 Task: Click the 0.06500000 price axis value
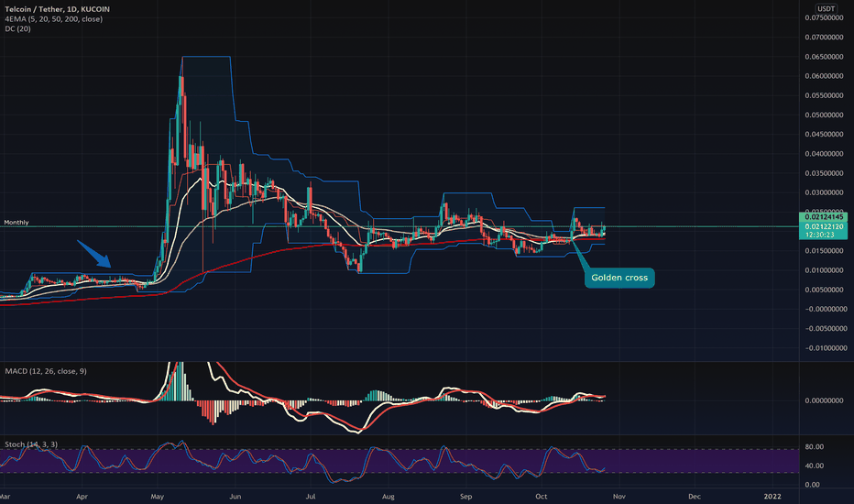click(x=824, y=57)
